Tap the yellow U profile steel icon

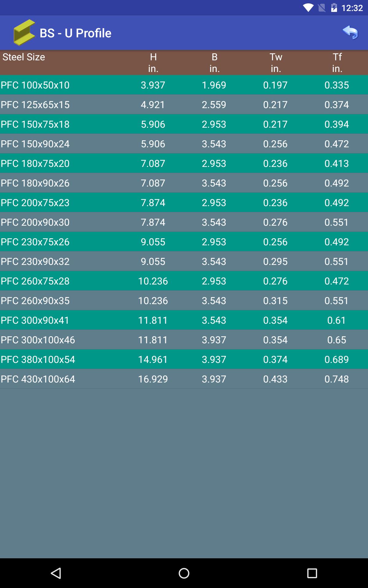coord(24,32)
